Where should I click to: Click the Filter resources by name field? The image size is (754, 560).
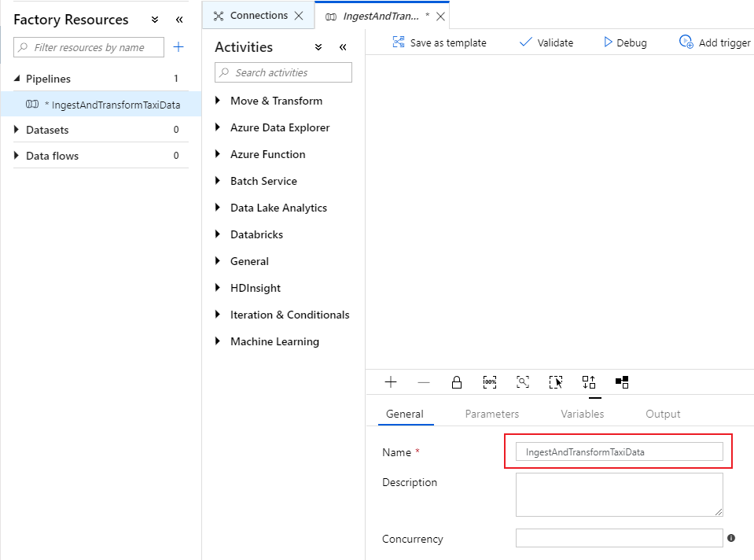coord(89,47)
